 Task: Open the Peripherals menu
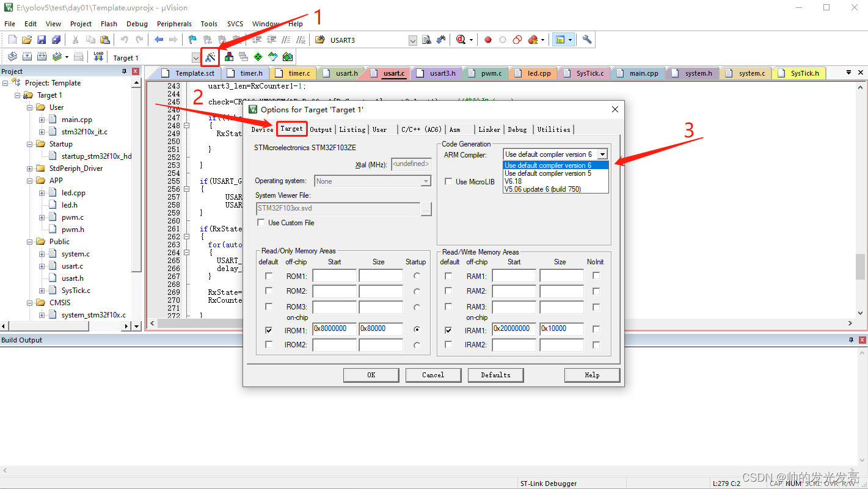click(x=174, y=24)
